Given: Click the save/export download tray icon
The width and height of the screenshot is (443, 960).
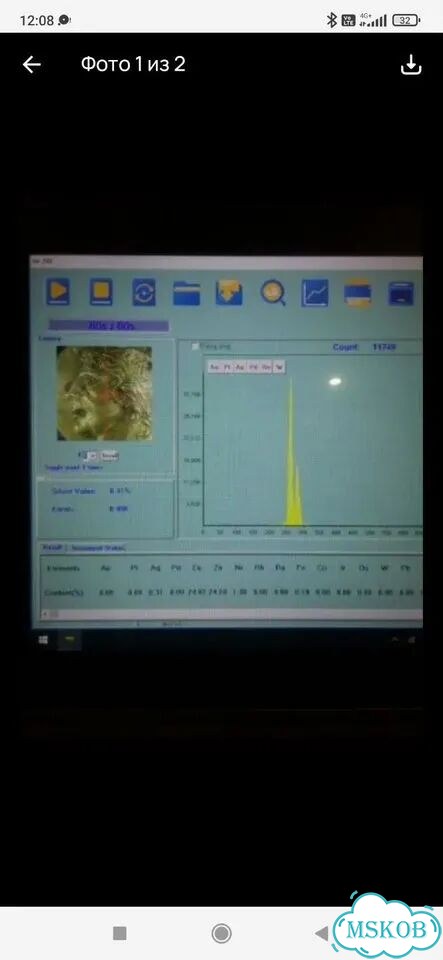Looking at the screenshot, I should click(229, 293).
